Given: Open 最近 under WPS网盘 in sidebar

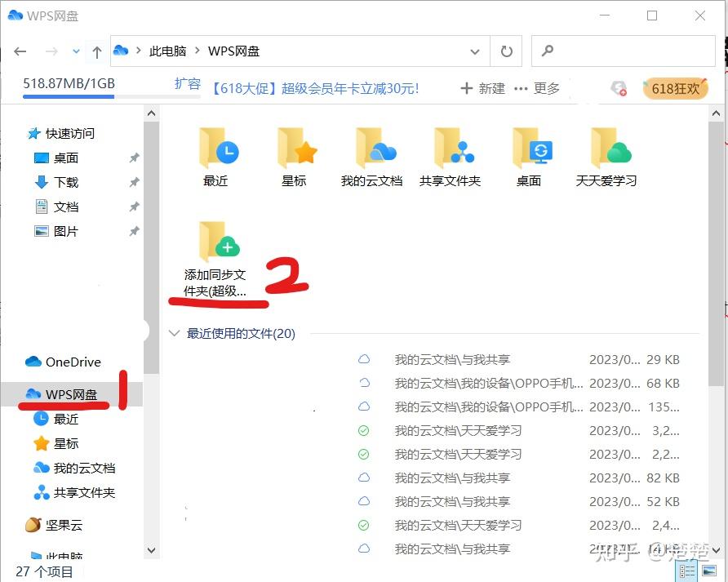Looking at the screenshot, I should [x=56, y=419].
